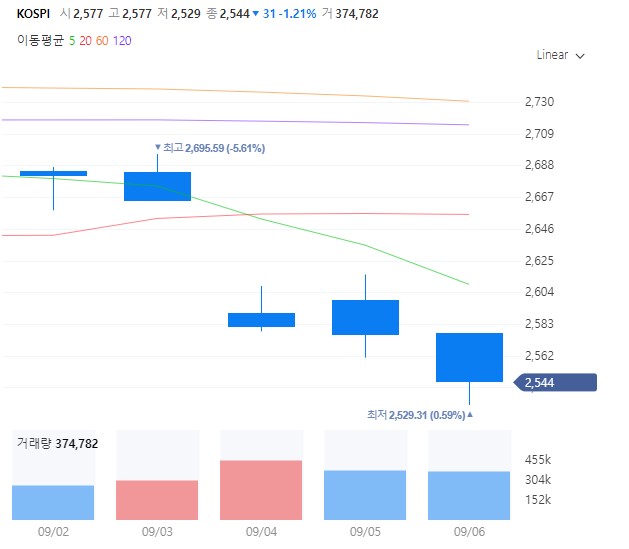Screen dimensions: 629x549
Task: Click the 09/05 volume bar
Action: 365,495
